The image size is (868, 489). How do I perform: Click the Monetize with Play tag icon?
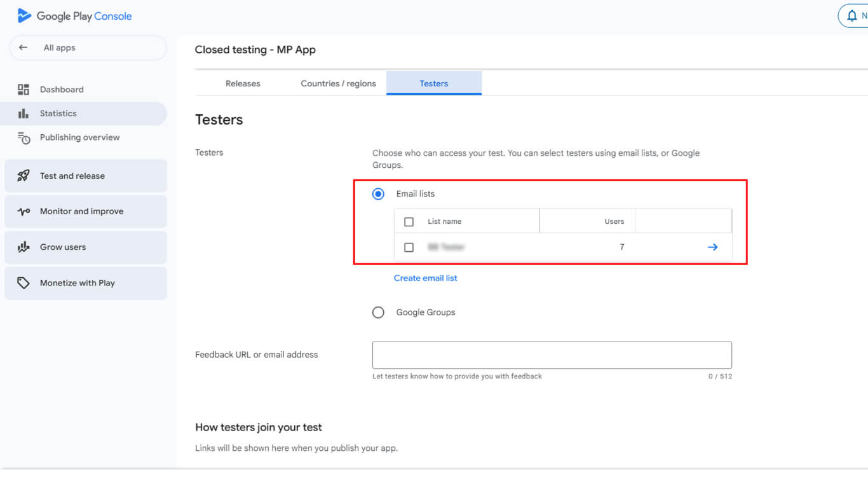pos(24,283)
